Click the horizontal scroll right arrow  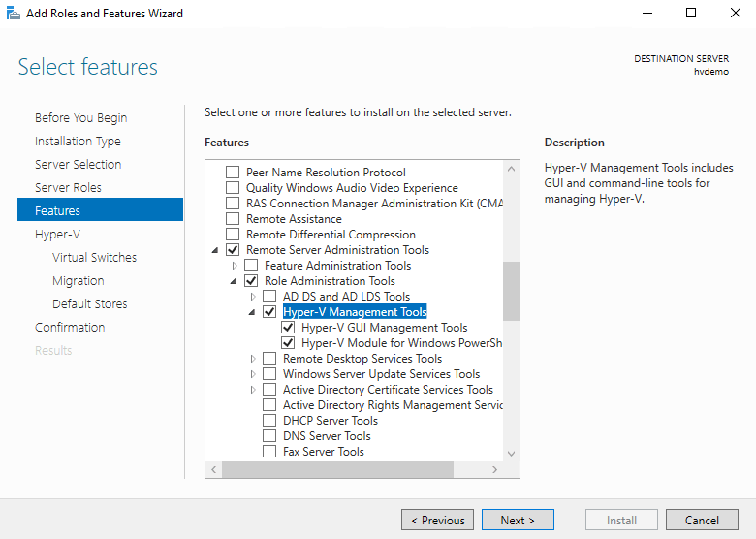pos(494,469)
